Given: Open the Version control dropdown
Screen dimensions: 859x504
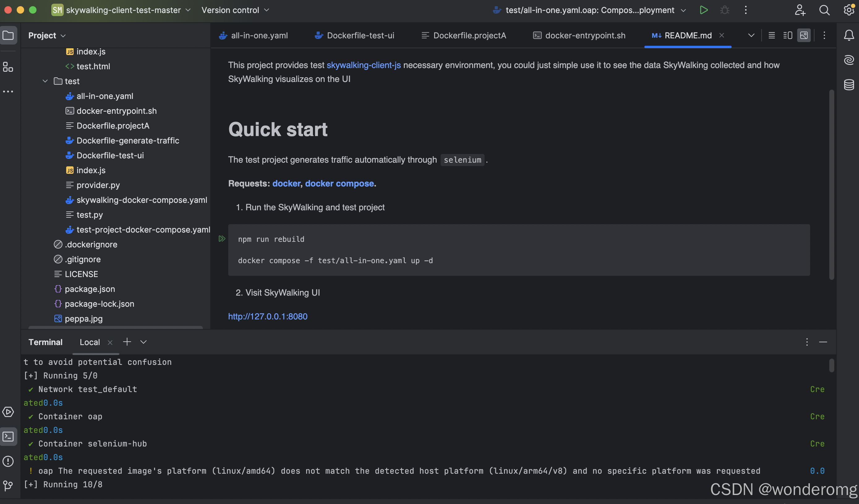Looking at the screenshot, I should point(235,10).
